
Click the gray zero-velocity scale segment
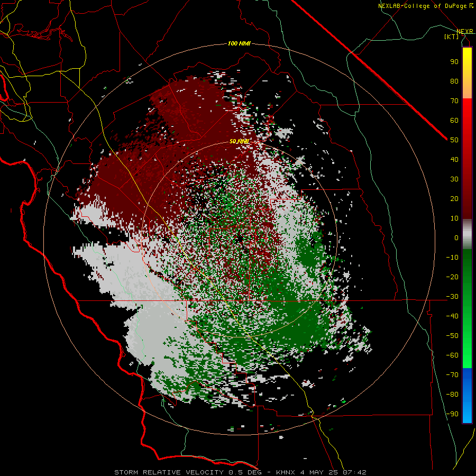click(467, 234)
